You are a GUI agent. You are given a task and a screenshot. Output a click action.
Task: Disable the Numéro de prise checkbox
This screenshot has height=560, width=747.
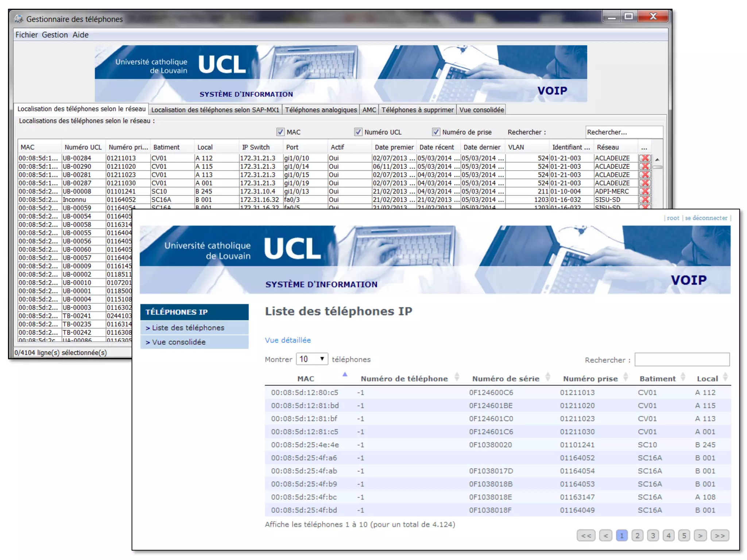coord(436,132)
